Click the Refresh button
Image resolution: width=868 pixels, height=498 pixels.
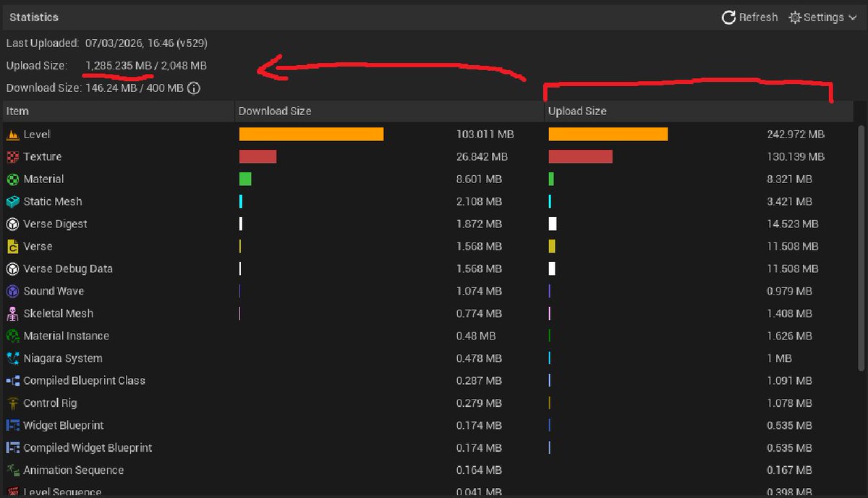click(750, 17)
